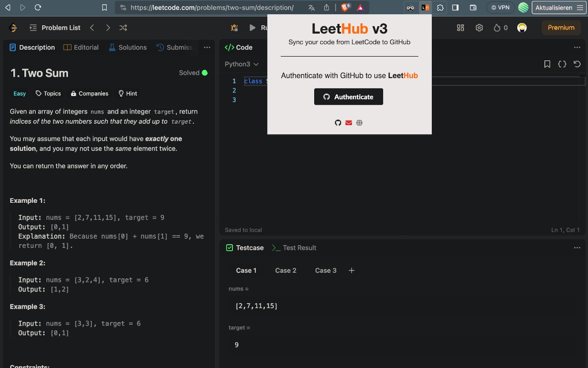
Task: Click the Saved to local status text
Action: (x=243, y=230)
